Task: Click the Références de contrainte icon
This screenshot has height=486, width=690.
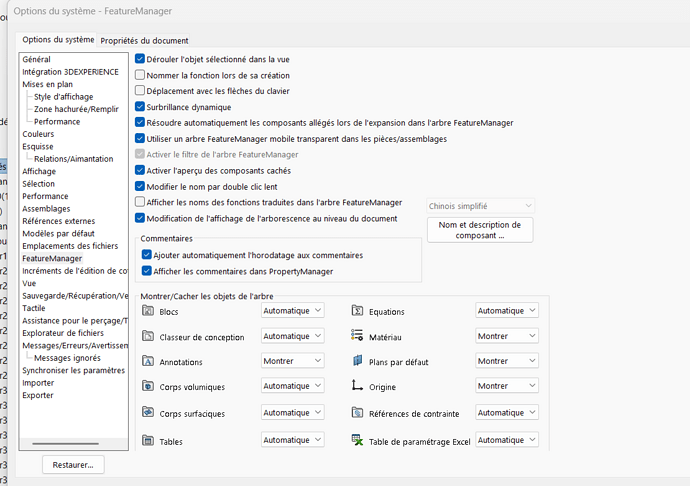Action: (x=357, y=412)
